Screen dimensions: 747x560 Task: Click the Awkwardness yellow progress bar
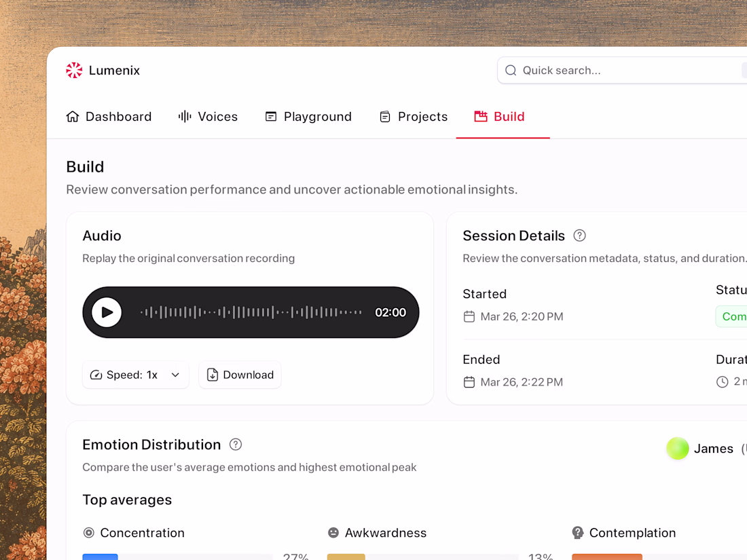point(346,557)
